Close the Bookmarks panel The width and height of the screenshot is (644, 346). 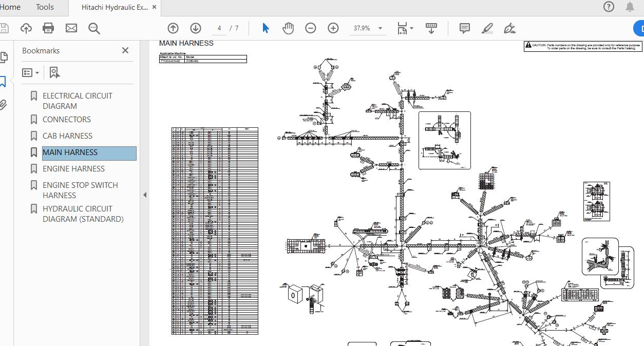[125, 50]
